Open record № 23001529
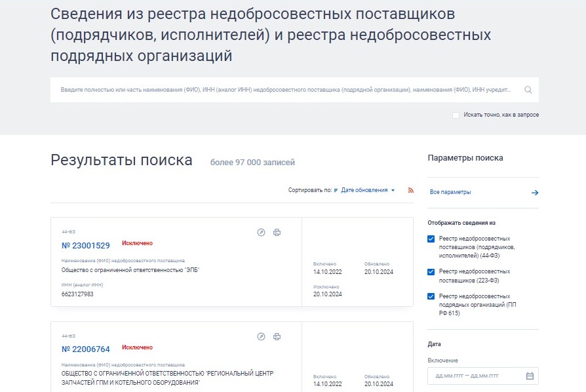The image size is (586, 392). 86,246
